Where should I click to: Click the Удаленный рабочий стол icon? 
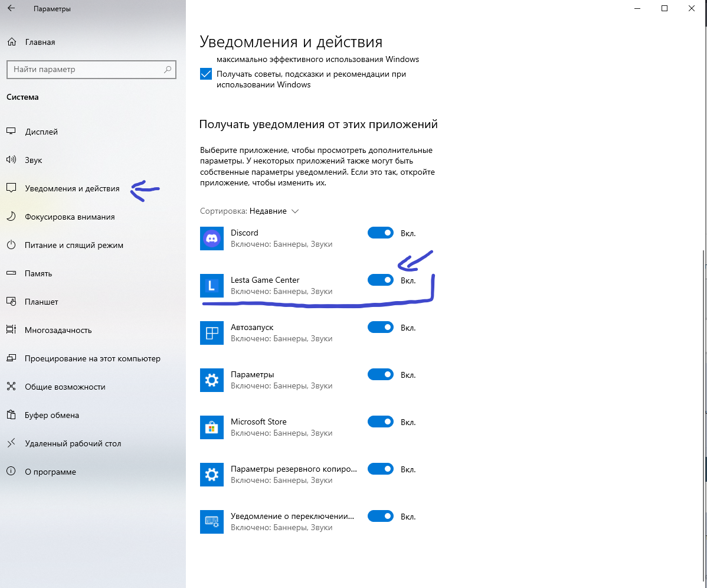point(11,443)
